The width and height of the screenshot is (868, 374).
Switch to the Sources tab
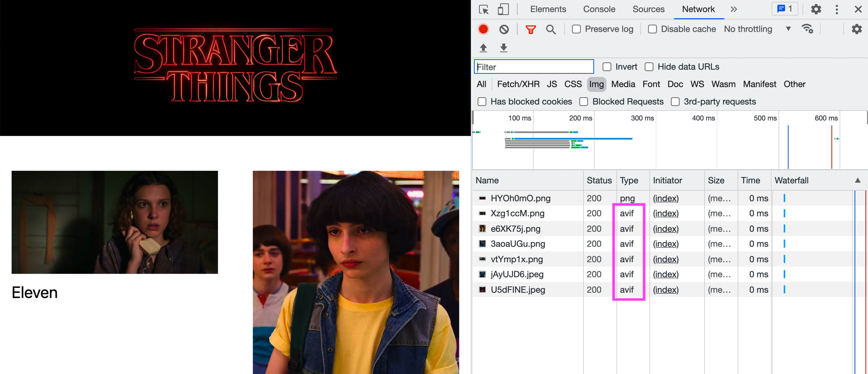[648, 9]
